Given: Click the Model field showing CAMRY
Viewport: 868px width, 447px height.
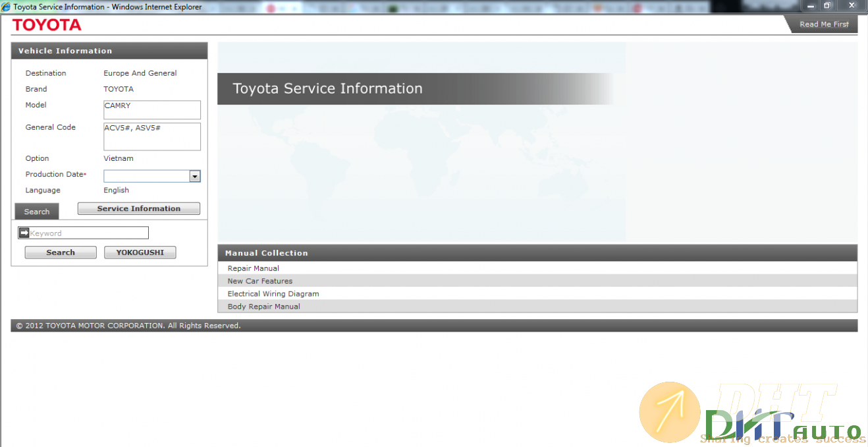Looking at the screenshot, I should pyautogui.click(x=152, y=110).
